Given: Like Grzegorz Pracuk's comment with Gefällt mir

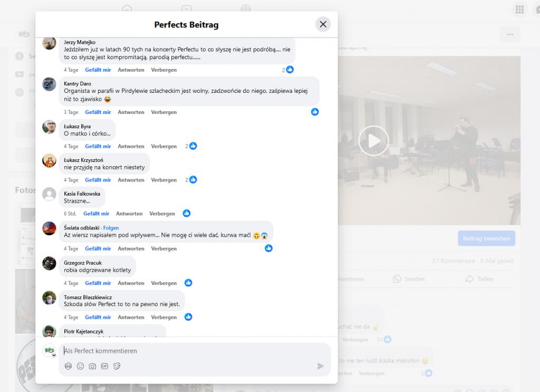Looking at the screenshot, I should point(98,283).
